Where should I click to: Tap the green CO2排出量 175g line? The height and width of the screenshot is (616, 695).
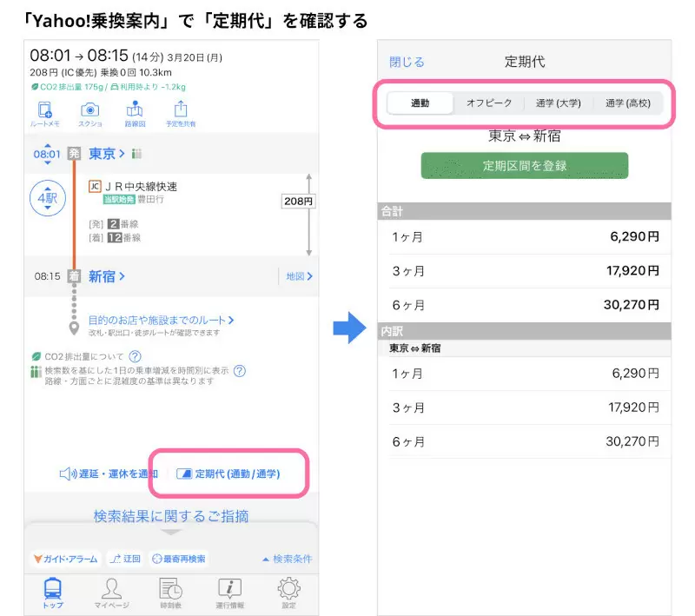(x=108, y=87)
